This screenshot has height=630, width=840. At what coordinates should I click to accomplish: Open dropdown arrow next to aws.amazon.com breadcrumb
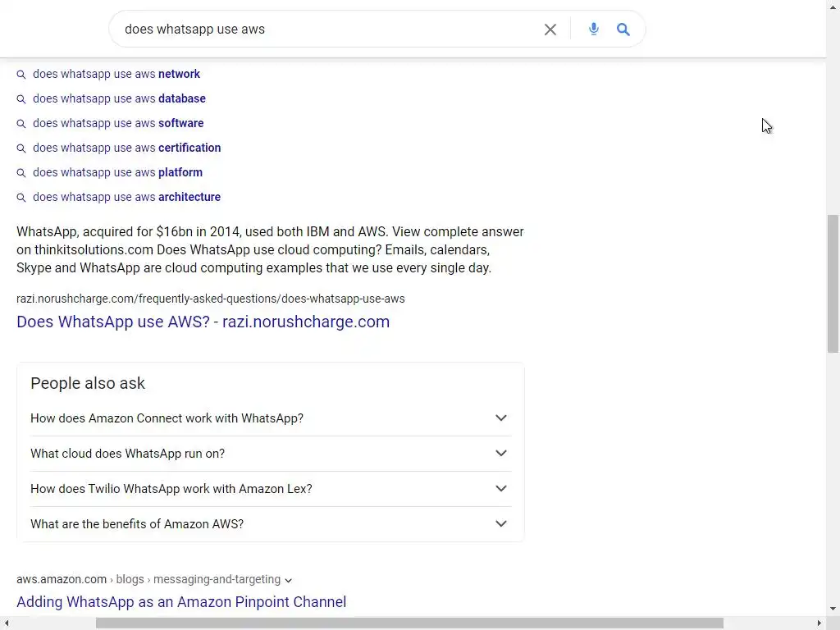(x=288, y=580)
